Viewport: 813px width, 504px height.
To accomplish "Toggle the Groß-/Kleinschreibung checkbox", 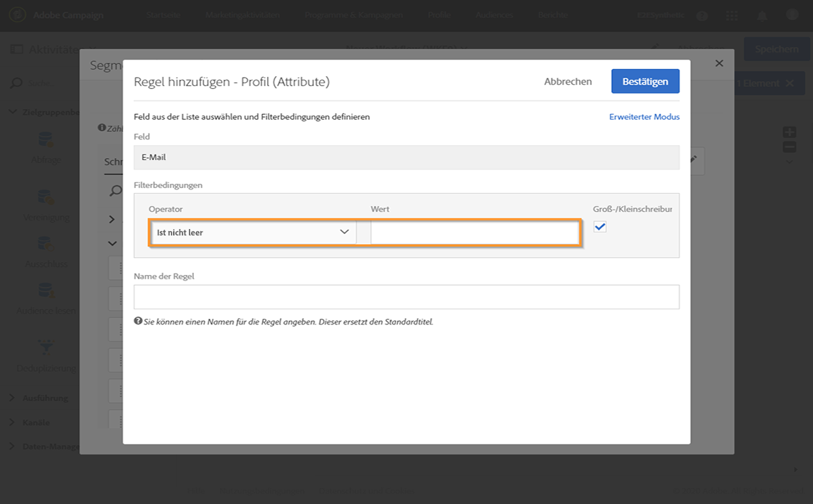I will point(600,227).
